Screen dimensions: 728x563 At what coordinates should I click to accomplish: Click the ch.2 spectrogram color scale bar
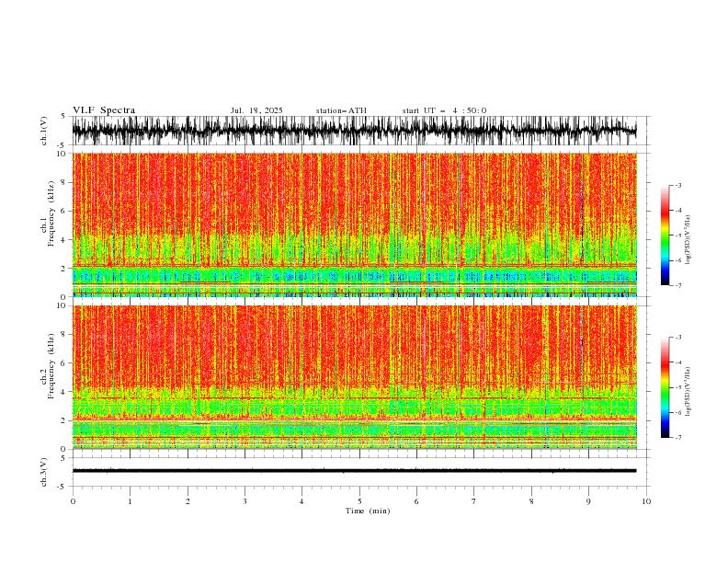[665, 387]
